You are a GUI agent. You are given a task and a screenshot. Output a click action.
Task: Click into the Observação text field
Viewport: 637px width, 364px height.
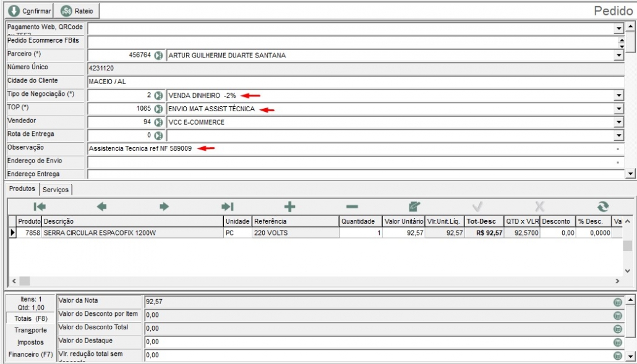point(353,149)
